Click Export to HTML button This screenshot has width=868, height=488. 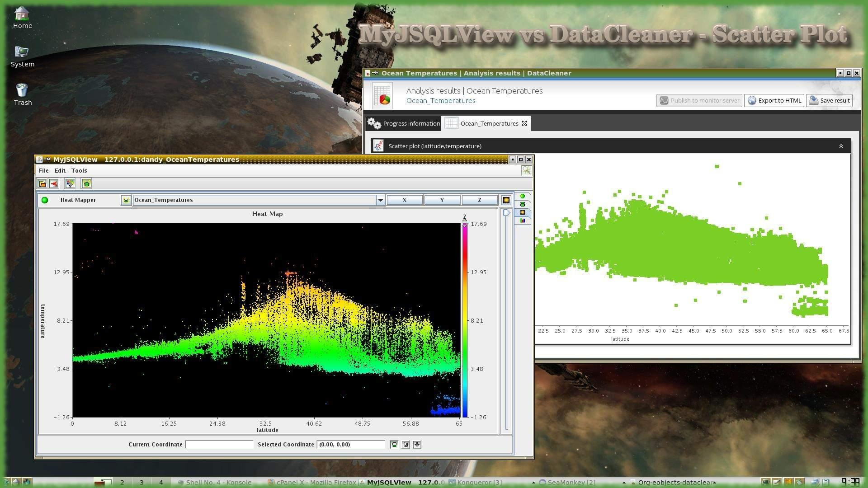coord(774,101)
